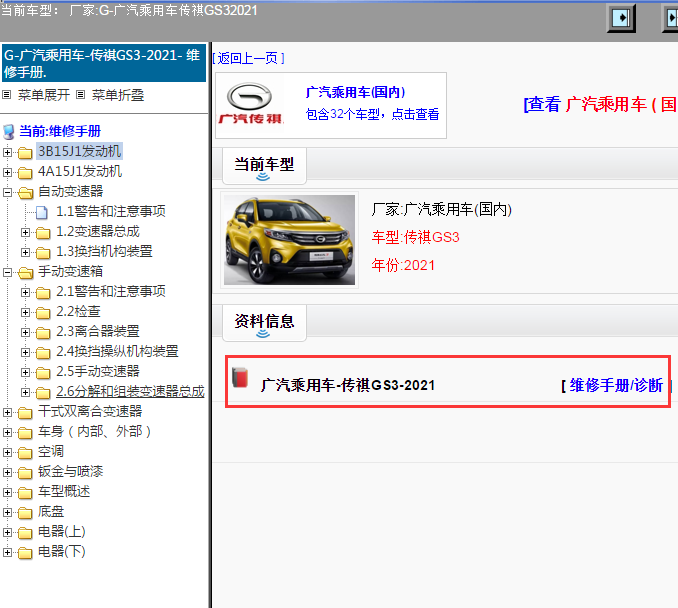The image size is (678, 608).
Task: Click the 菜单展开 text button
Action: click(44, 95)
